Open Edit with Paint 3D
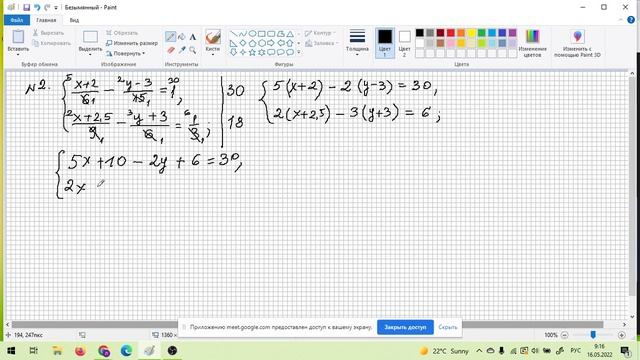 [x=577, y=43]
